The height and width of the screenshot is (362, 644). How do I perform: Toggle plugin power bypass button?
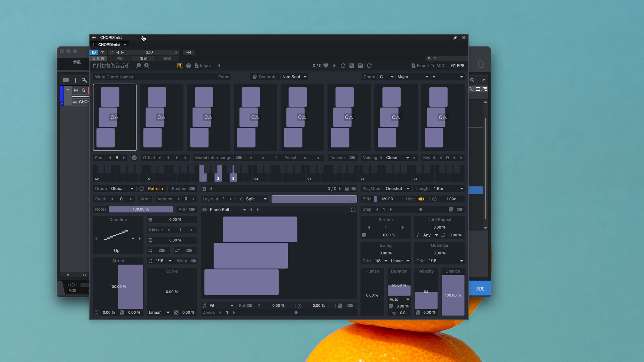(x=94, y=52)
